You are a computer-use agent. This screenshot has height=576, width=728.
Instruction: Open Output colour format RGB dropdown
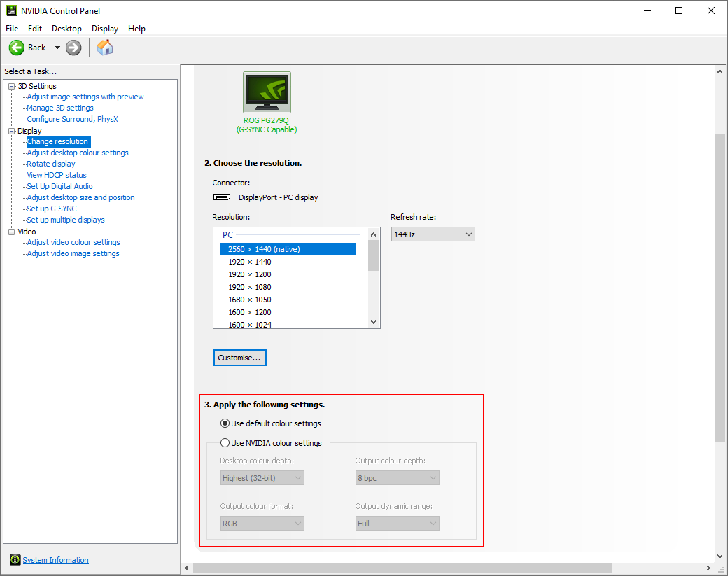pos(262,524)
